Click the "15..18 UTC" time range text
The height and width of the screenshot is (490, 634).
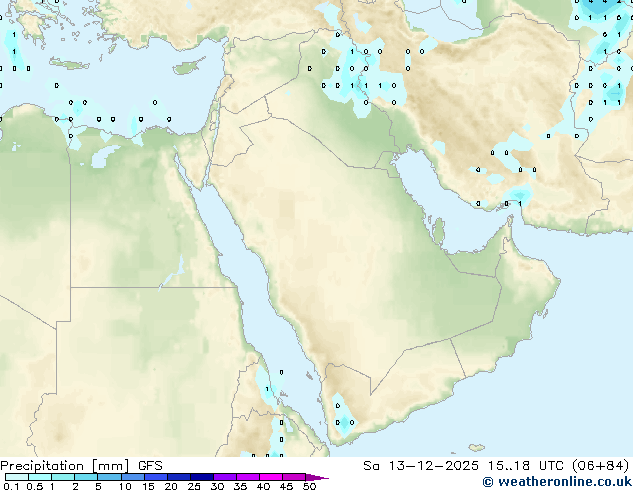click(x=525, y=466)
